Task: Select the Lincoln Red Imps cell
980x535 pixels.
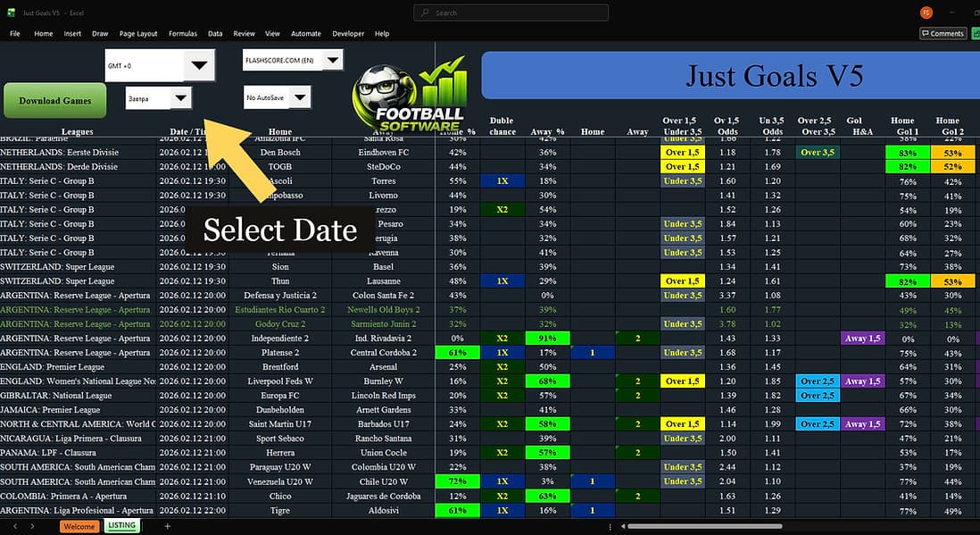Action: 383,396
